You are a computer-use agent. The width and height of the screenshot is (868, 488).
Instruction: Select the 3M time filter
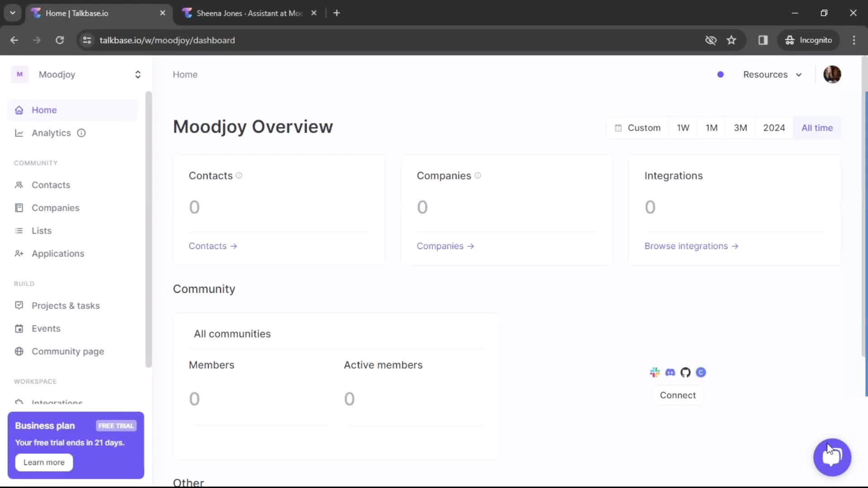pyautogui.click(x=741, y=127)
